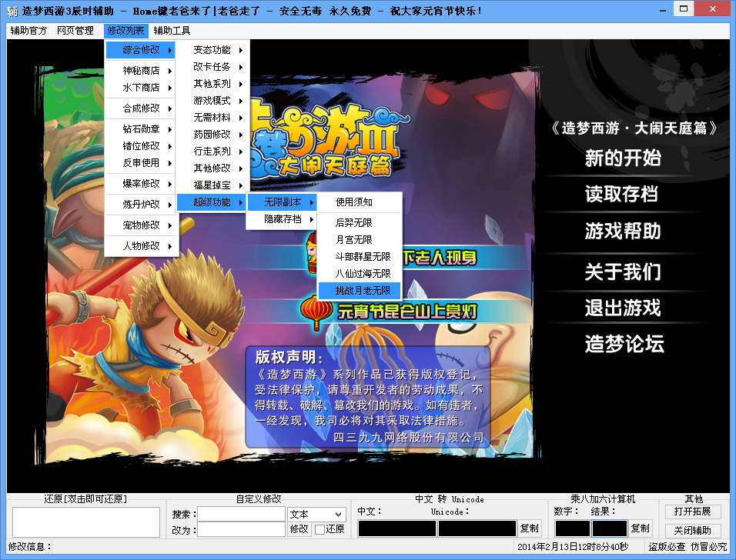Open the 游戏模式 submenu
This screenshot has height=560, width=736.
[x=212, y=100]
